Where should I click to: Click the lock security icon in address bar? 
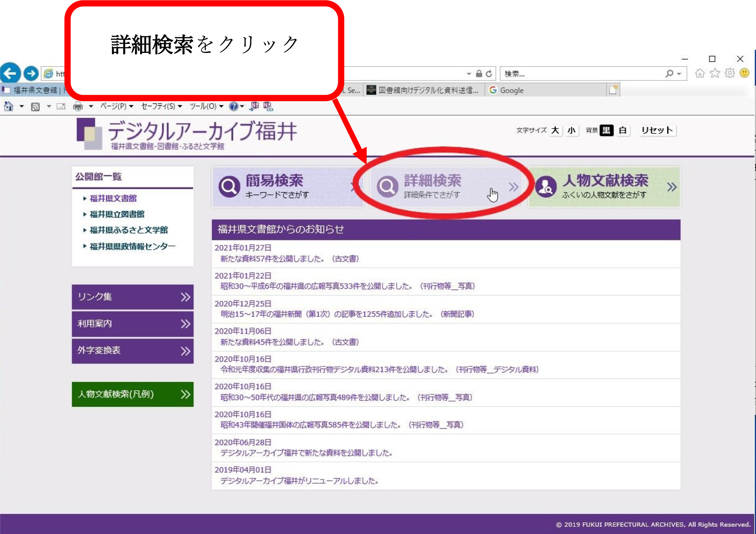pyautogui.click(x=479, y=73)
